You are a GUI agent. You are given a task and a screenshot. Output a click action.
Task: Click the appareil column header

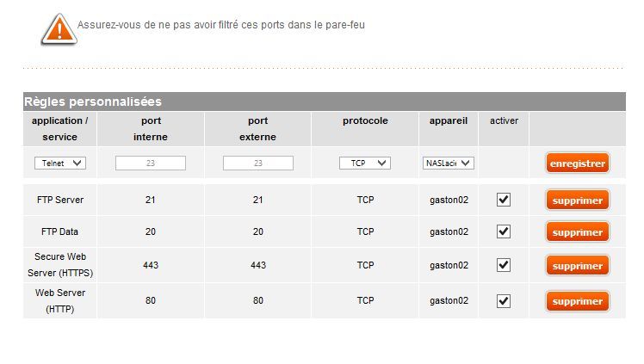click(449, 121)
